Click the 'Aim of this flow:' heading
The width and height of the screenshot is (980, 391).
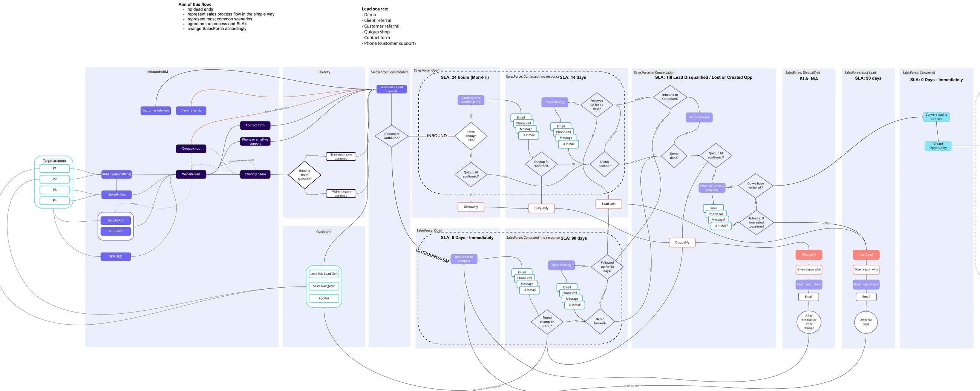click(195, 5)
